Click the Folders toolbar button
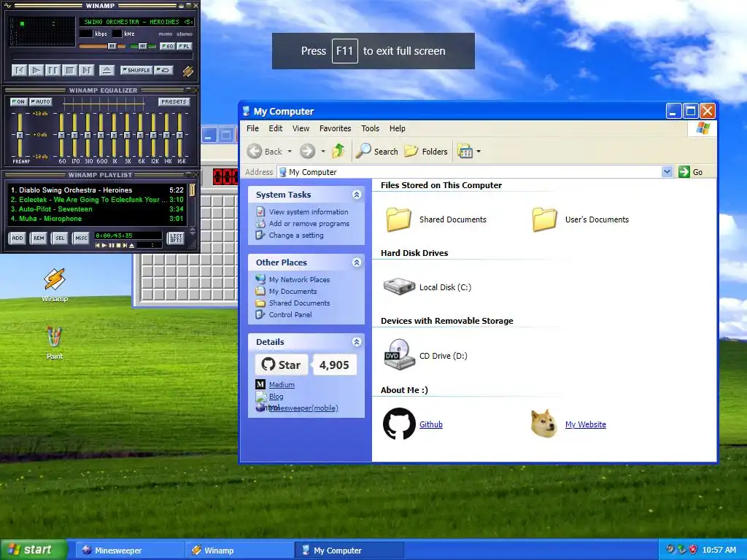Screen dimensions: 747x560 426,152
